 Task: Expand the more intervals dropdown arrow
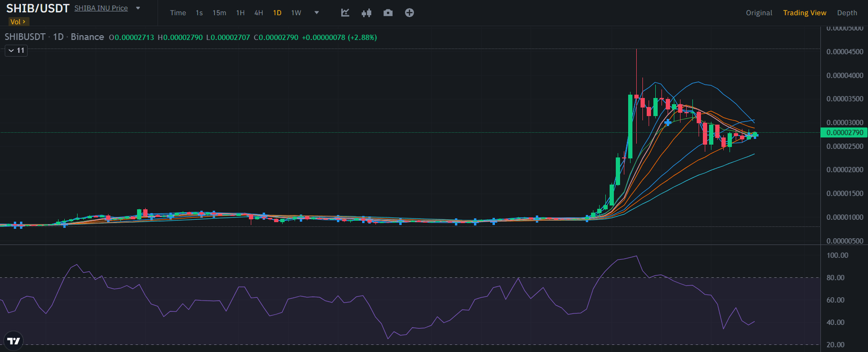point(316,13)
